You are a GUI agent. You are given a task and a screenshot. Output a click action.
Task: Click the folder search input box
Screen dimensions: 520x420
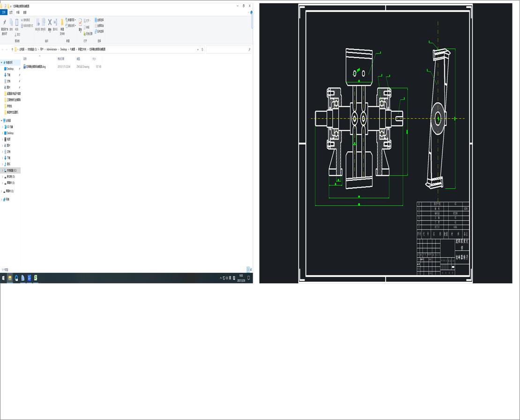[227, 49]
